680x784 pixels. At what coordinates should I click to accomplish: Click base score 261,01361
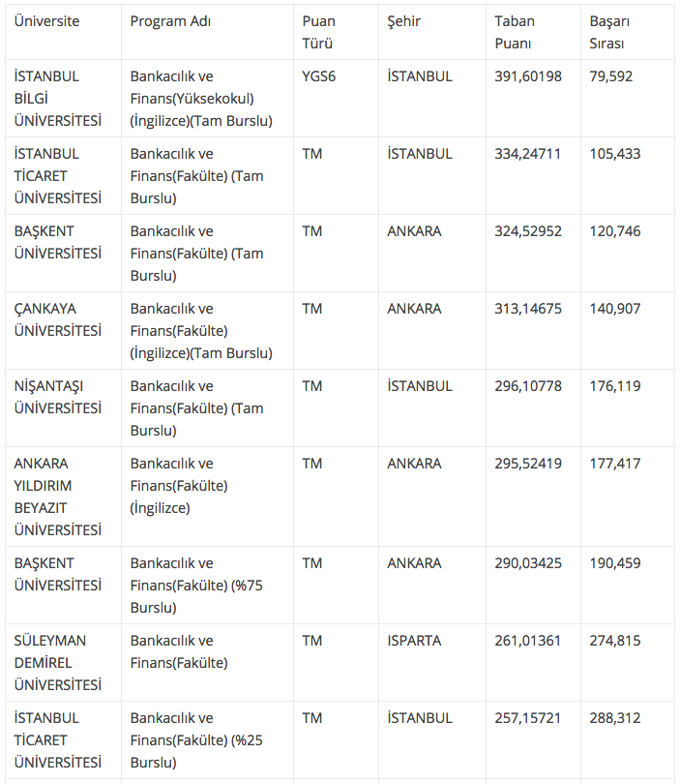tap(527, 641)
